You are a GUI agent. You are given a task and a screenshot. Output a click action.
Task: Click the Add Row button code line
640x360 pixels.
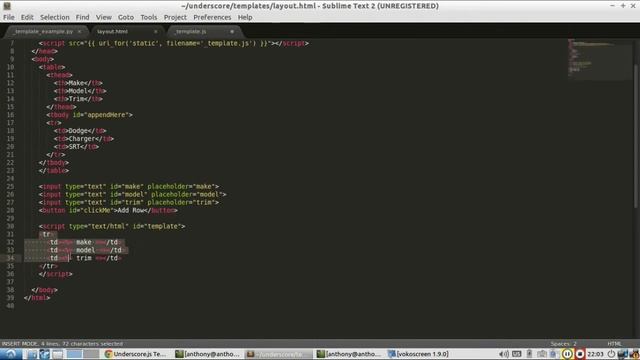[108, 210]
